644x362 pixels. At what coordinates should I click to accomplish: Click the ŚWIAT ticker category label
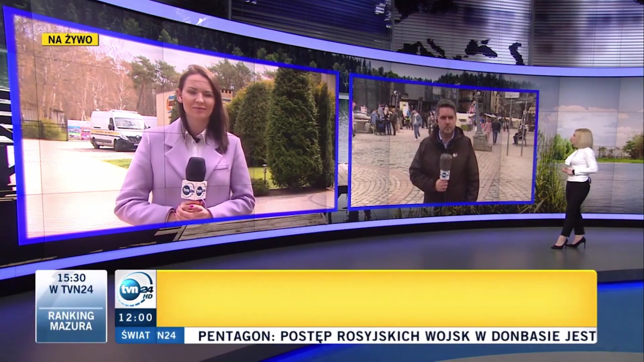click(x=136, y=335)
